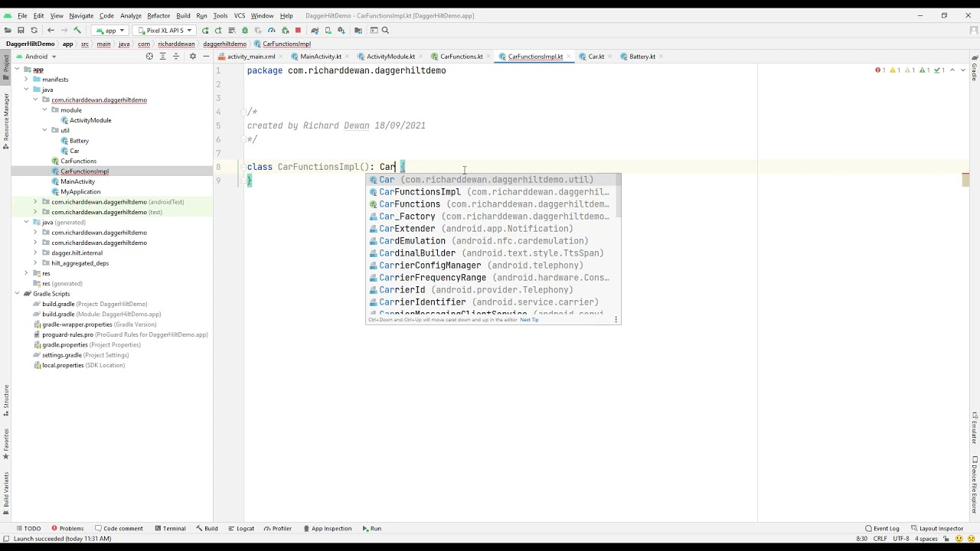Select ActivityModule in project tree
This screenshot has height=551, width=980.
90,120
